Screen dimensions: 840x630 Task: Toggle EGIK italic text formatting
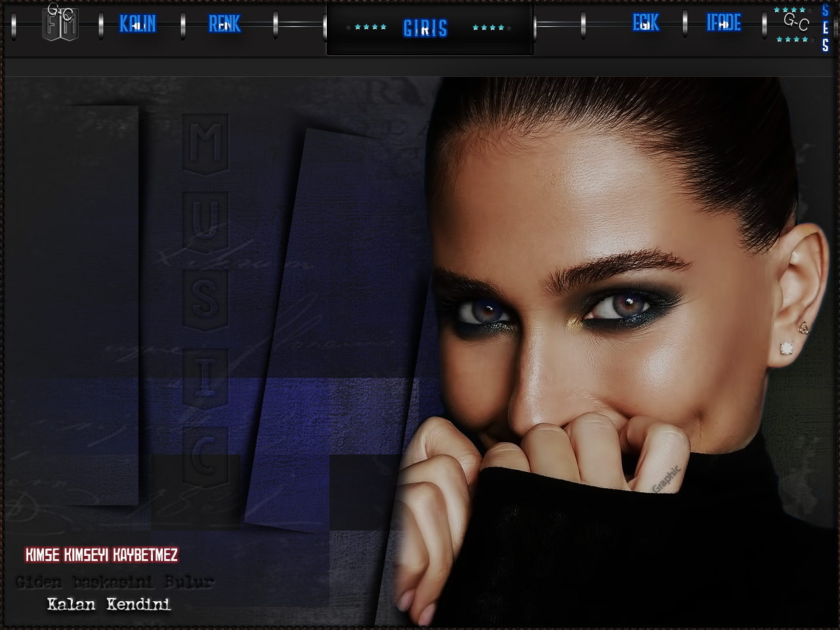tap(646, 24)
